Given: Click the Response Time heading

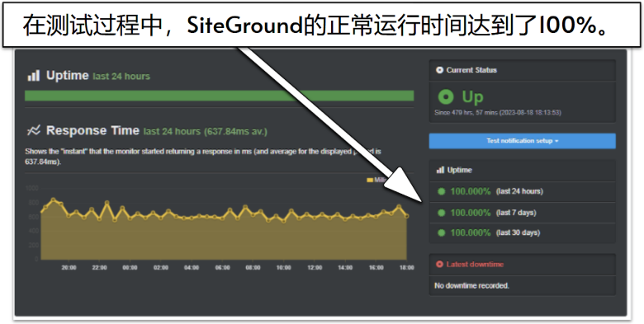Looking at the screenshot, I should (x=92, y=130).
